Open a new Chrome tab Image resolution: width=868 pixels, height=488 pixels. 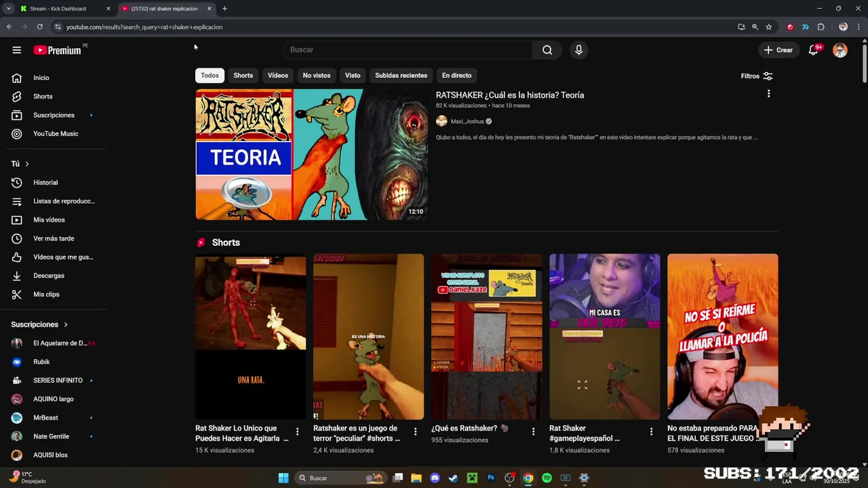tap(224, 9)
